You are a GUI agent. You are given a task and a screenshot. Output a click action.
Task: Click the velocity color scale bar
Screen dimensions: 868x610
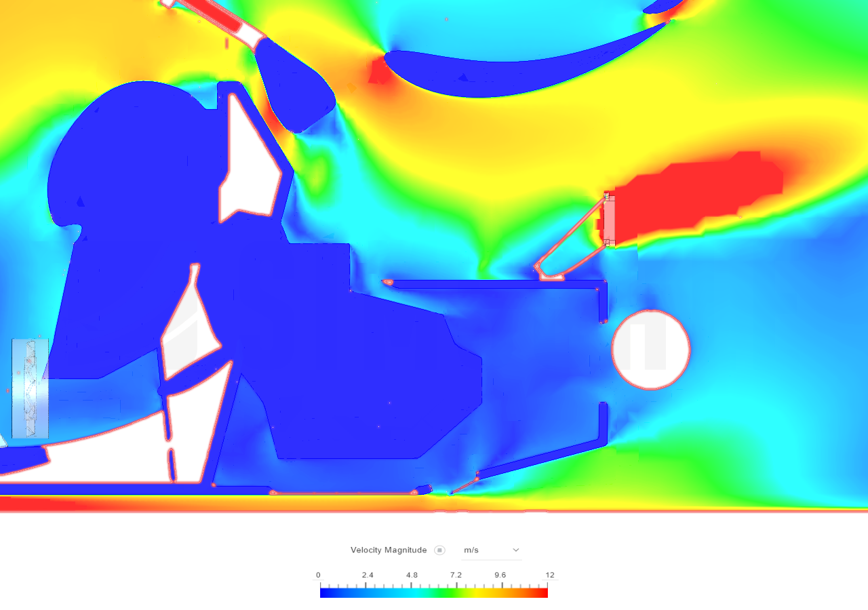tap(434, 592)
